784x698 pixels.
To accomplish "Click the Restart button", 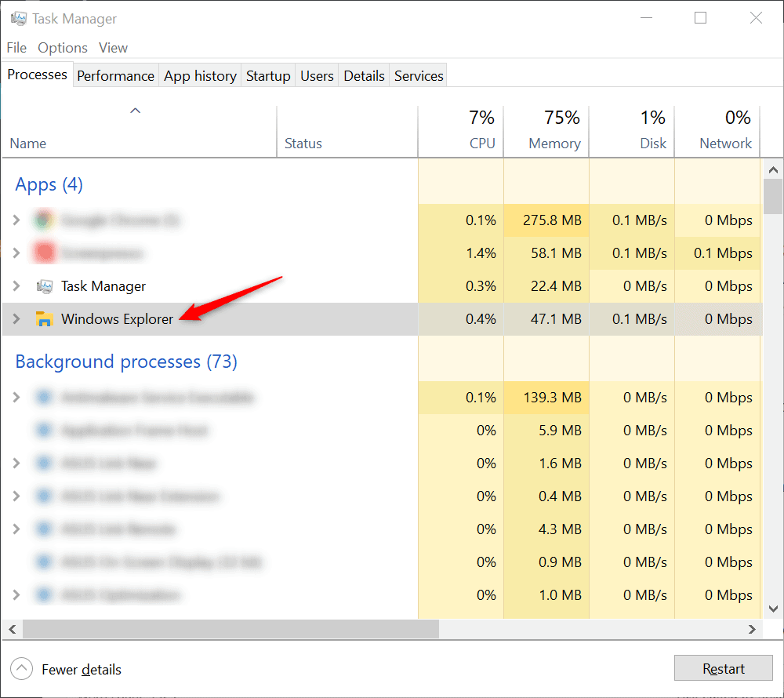I will [723, 668].
